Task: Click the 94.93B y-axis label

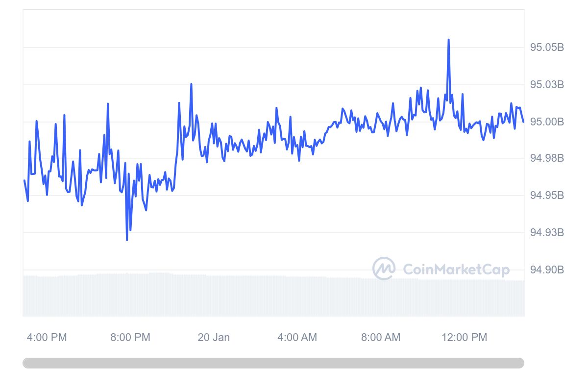Action: 547,232
